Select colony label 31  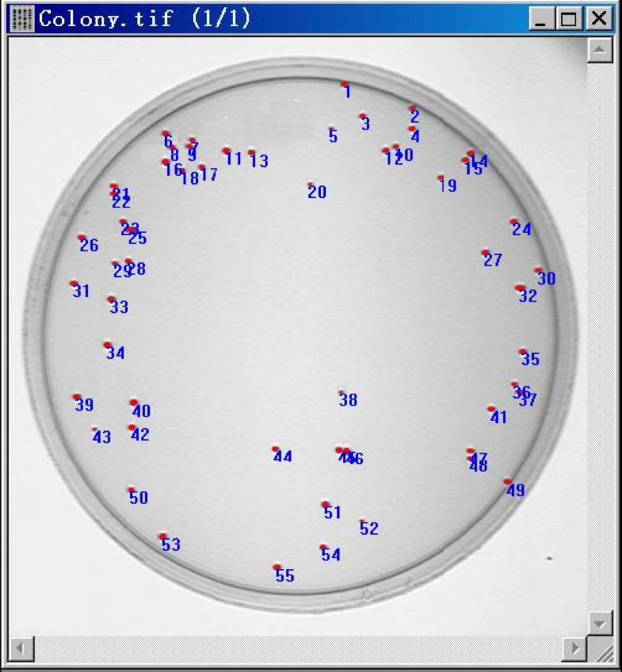click(x=81, y=291)
